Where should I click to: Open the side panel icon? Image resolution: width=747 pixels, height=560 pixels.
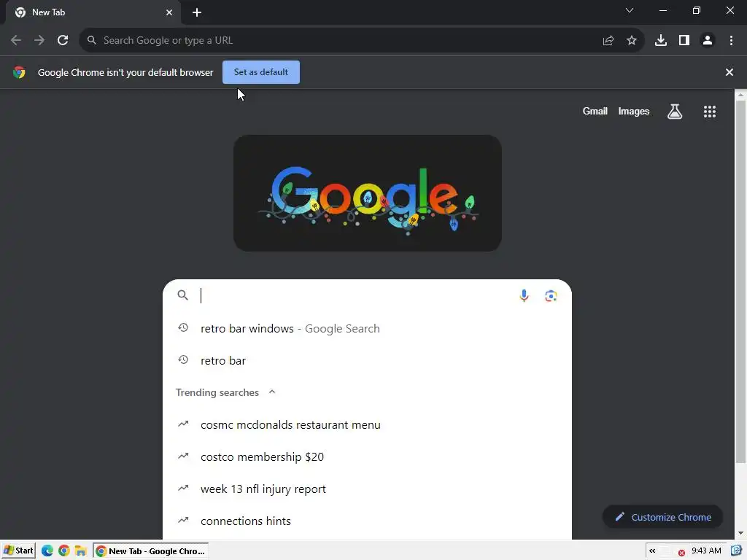tap(684, 41)
